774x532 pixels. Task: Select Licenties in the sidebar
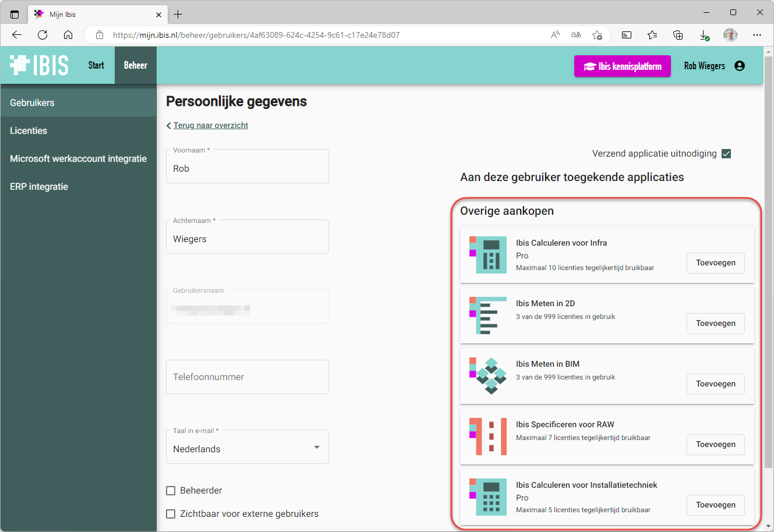pyautogui.click(x=79, y=130)
